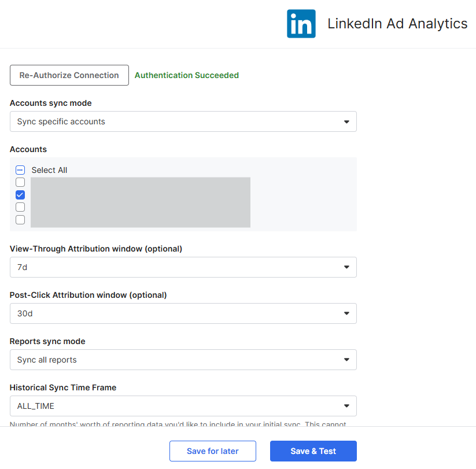The width and height of the screenshot is (476, 469).
Task: Tick the third account checkbox in the list
Action: point(20,207)
